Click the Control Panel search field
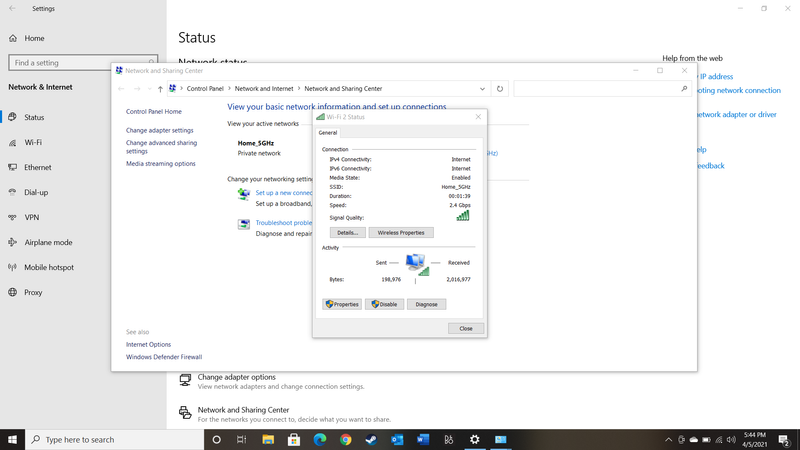The image size is (800, 450). [600, 88]
